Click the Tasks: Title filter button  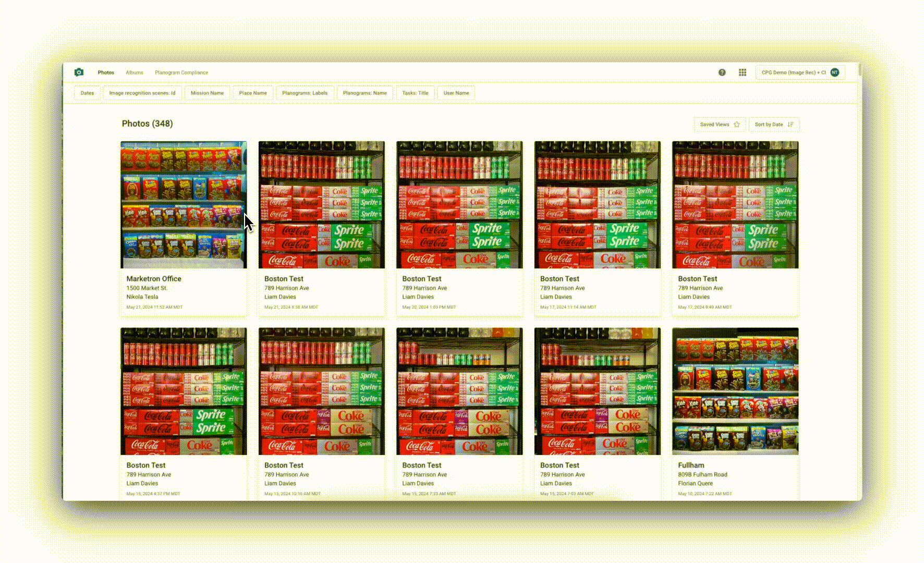(415, 93)
